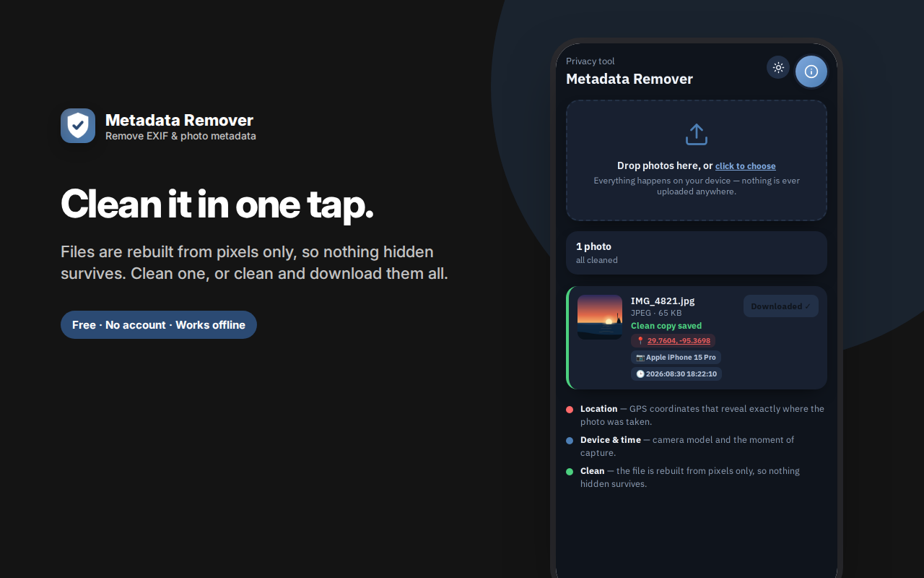Click the '1 photo' summary heading
Viewport: 924px width, 578px height.
coord(594,246)
